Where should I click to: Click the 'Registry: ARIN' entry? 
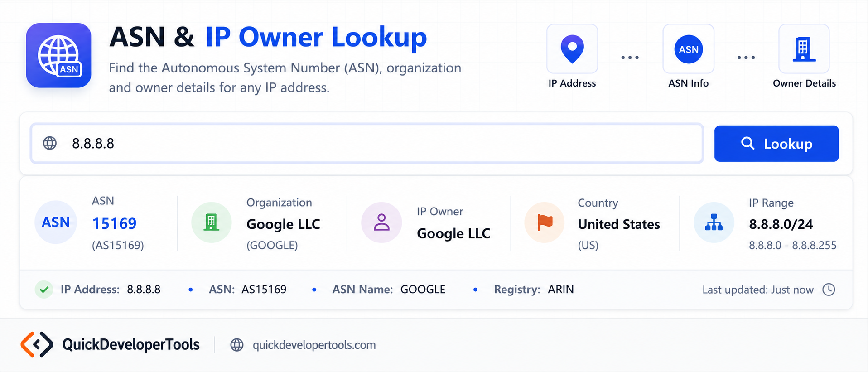click(x=534, y=290)
